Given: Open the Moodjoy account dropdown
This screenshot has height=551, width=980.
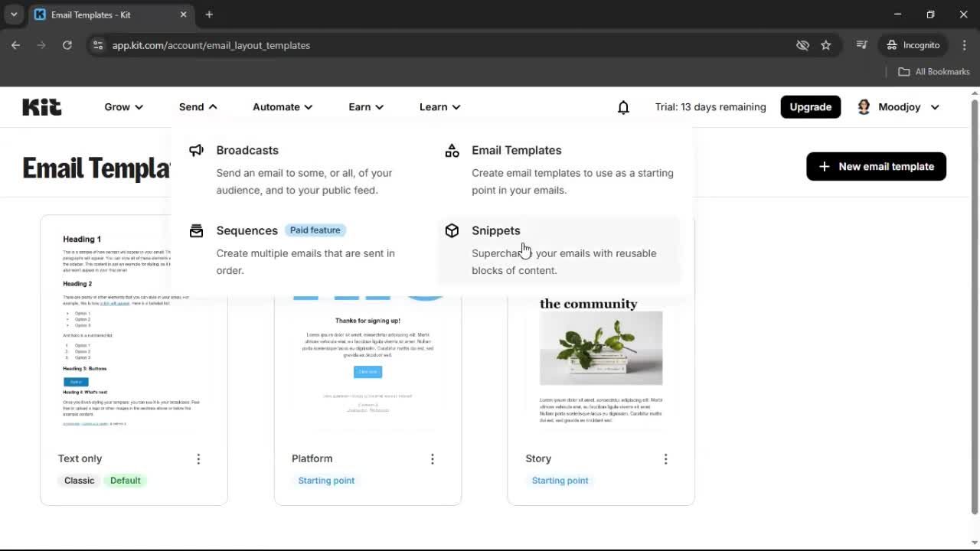Looking at the screenshot, I should click(x=897, y=107).
